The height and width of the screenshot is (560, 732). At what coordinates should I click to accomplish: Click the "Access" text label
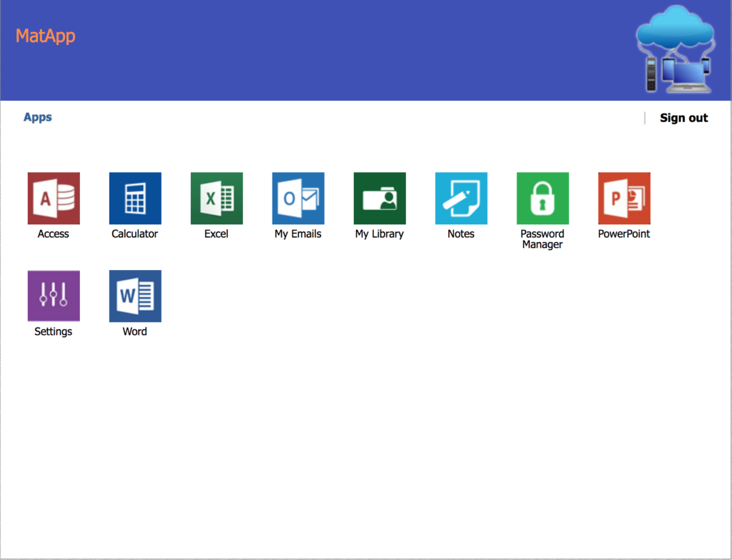[53, 234]
